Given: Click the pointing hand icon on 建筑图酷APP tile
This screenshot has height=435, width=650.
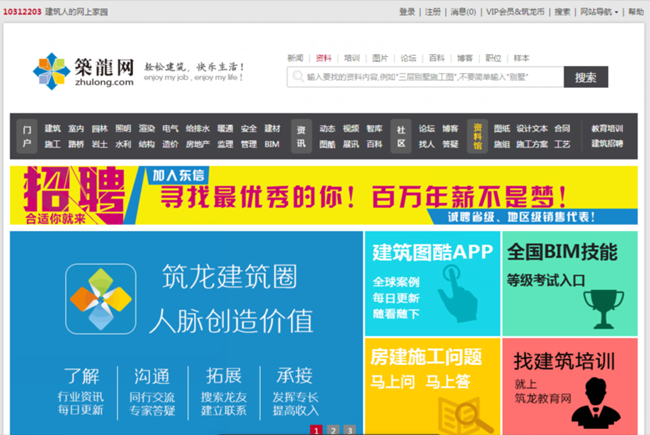Looking at the screenshot, I should (457, 294).
